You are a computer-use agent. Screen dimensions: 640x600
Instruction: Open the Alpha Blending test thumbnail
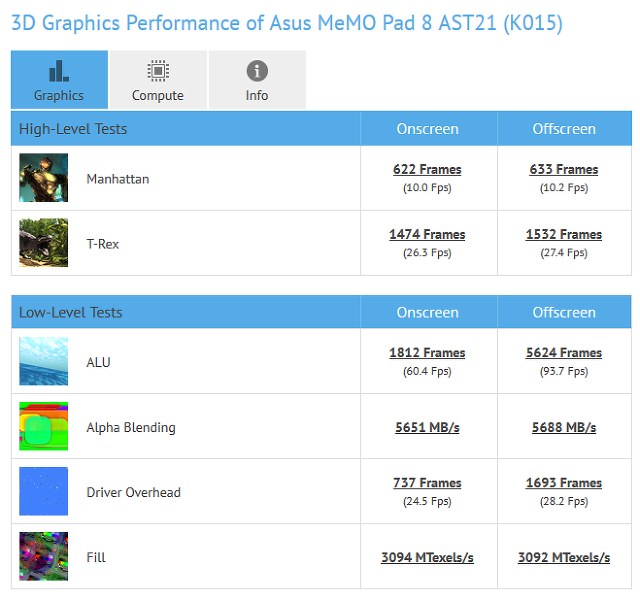pyautogui.click(x=44, y=426)
